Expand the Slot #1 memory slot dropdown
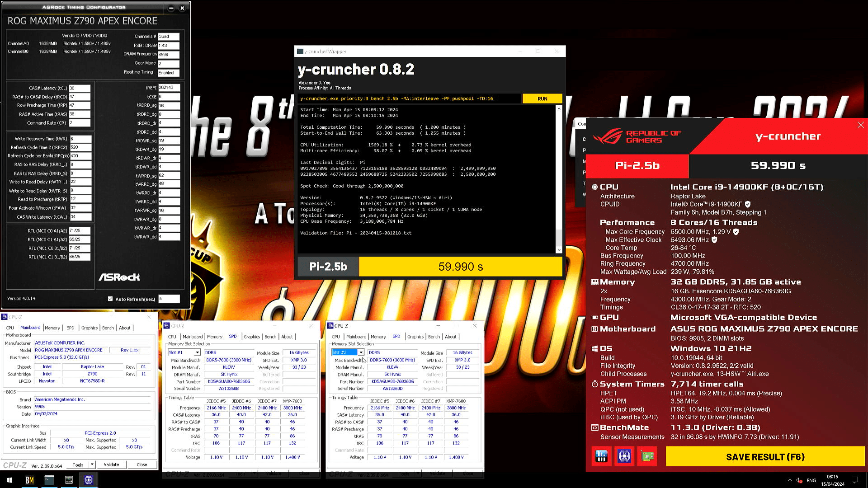Image resolution: width=868 pixels, height=488 pixels. [197, 352]
